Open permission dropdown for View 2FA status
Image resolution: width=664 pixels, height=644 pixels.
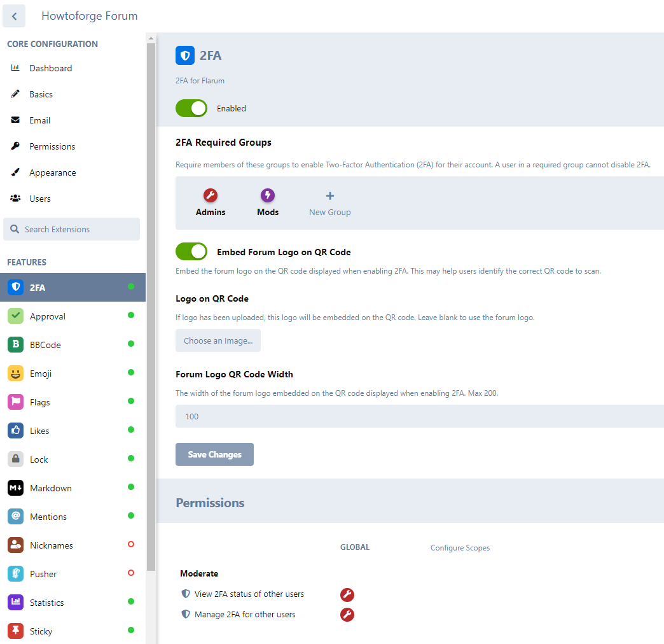(347, 595)
